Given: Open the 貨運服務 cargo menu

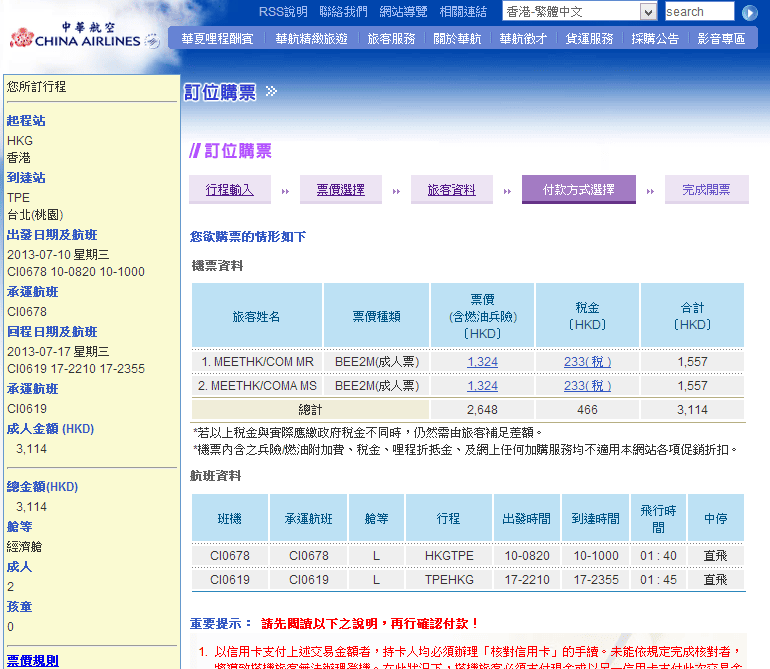Looking at the screenshot, I should pos(589,39).
